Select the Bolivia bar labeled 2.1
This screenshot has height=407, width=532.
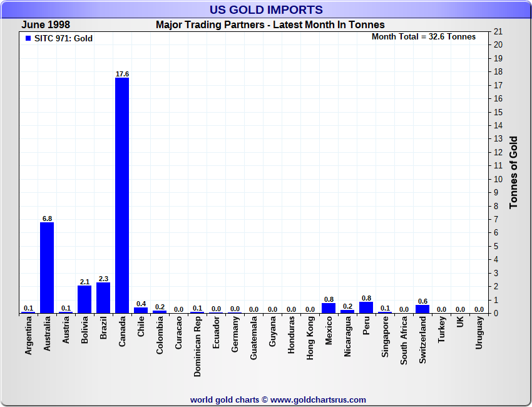point(84,299)
